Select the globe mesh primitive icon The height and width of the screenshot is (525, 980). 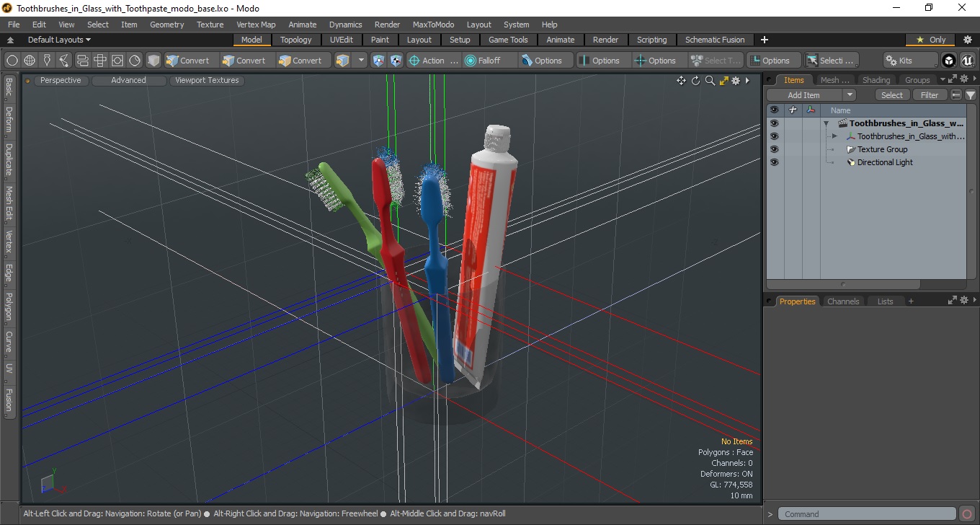pos(30,61)
